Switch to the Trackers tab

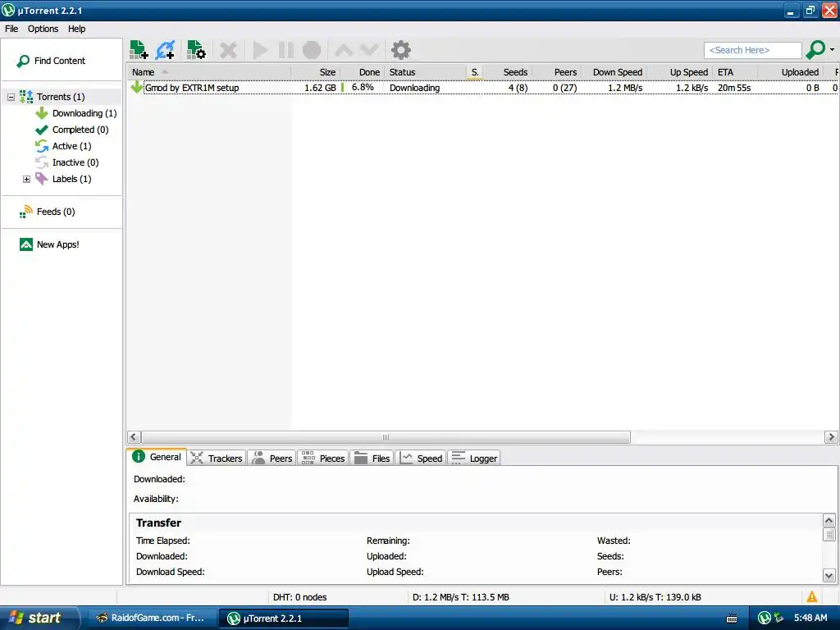217,459
